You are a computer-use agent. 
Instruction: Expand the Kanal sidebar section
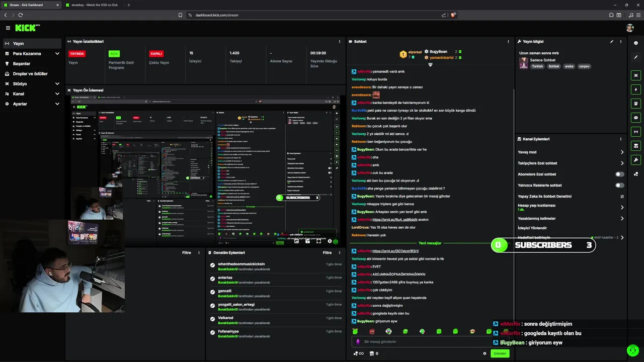click(32, 94)
